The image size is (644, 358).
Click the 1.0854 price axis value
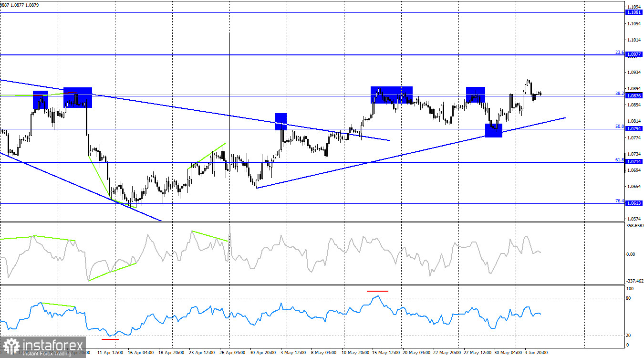[635, 105]
